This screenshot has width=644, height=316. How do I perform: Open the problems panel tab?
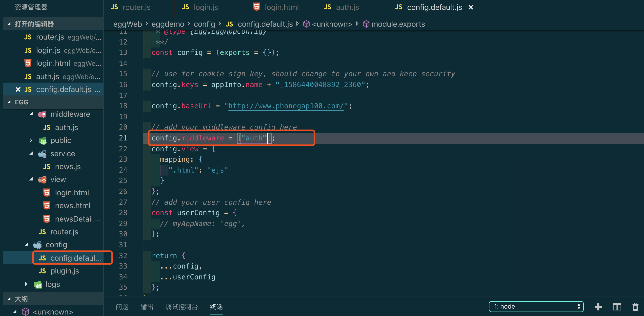(x=122, y=307)
